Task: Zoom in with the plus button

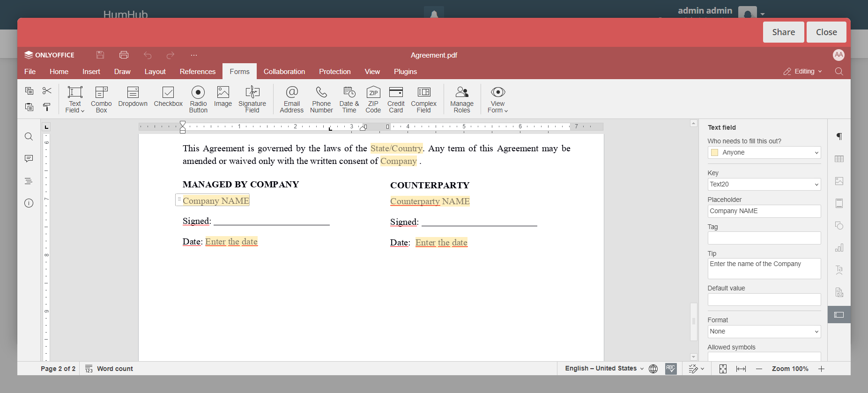Action: pyautogui.click(x=821, y=369)
